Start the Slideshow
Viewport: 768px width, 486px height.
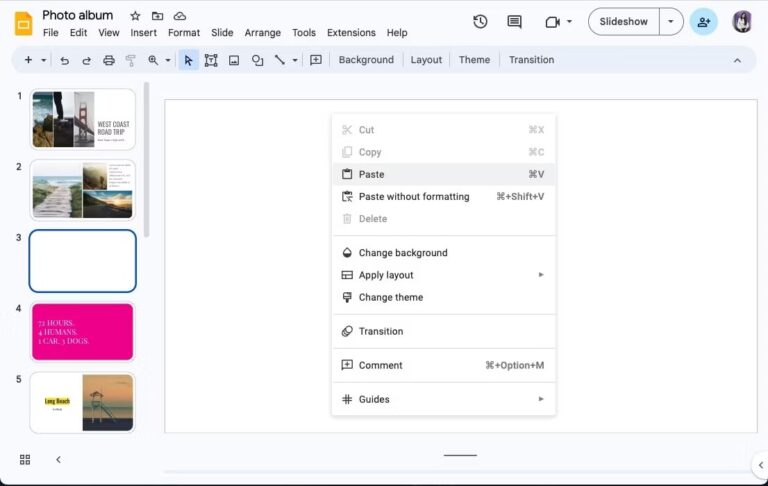coord(623,22)
